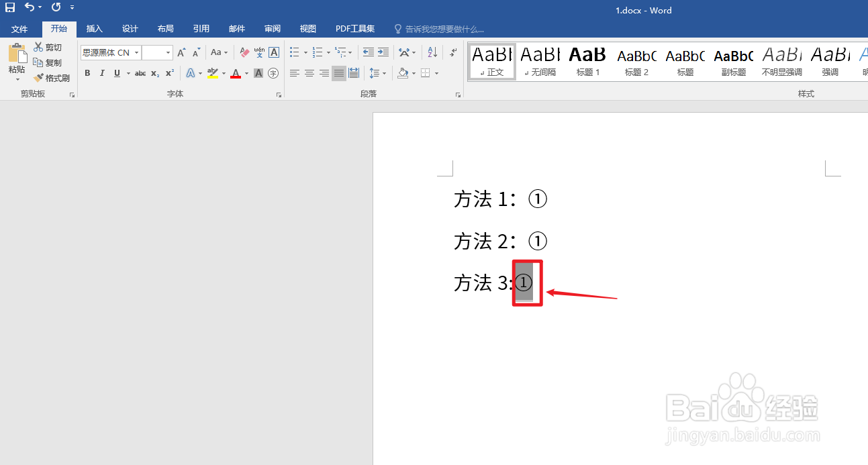Click the Shrink Font icon
The width and height of the screenshot is (868, 465).
point(196,52)
